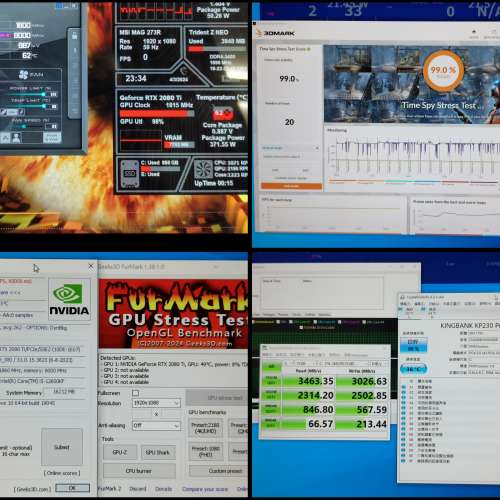The height and width of the screenshot is (500, 500).
Task: Click the 213.44 write result cell
Action: 362,424
